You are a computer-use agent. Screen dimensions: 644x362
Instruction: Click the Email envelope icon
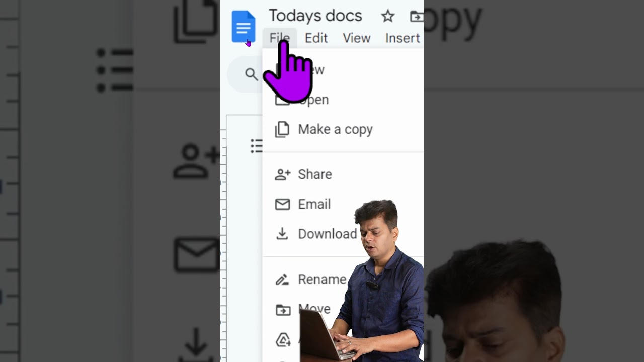pyautogui.click(x=283, y=204)
